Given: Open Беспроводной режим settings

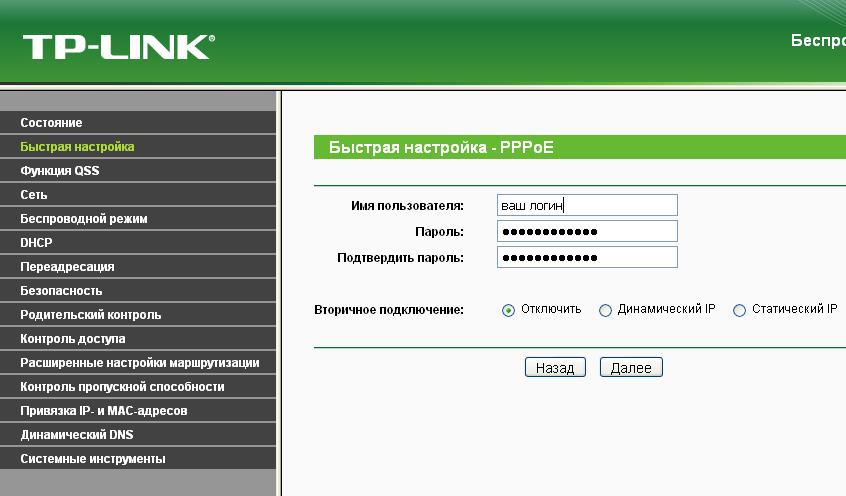Looking at the screenshot, I should [138, 219].
